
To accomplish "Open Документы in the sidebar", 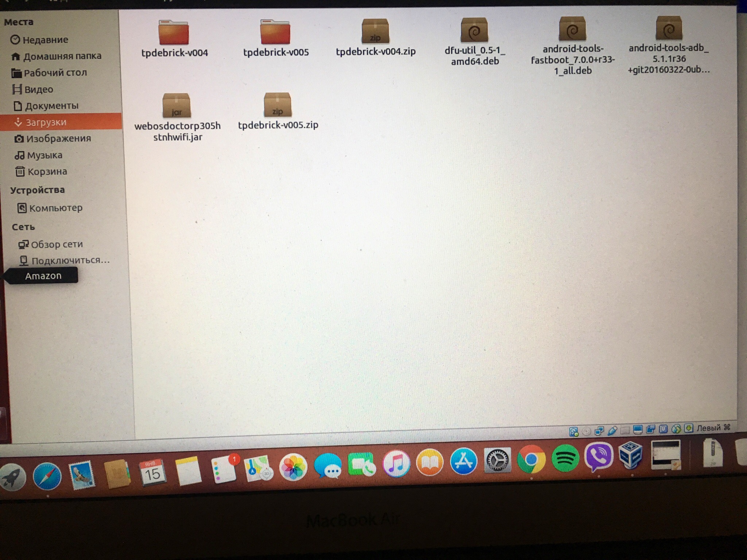I will pos(51,106).
